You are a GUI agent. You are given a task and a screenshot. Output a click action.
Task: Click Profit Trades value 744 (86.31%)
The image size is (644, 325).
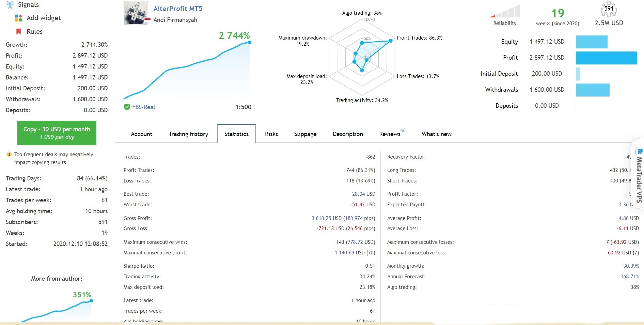[360, 170]
